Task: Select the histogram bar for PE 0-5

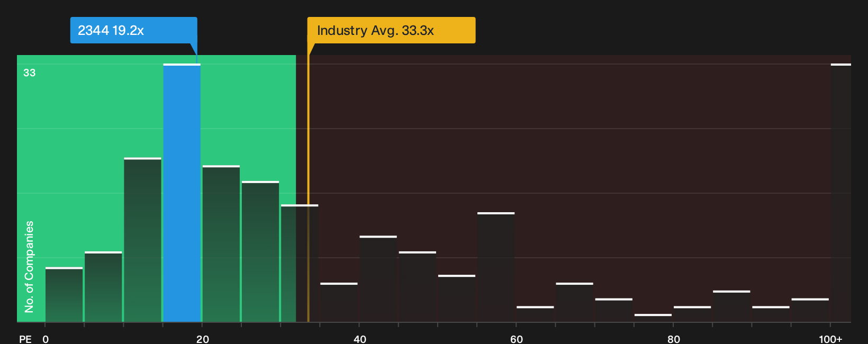Action: click(x=64, y=295)
